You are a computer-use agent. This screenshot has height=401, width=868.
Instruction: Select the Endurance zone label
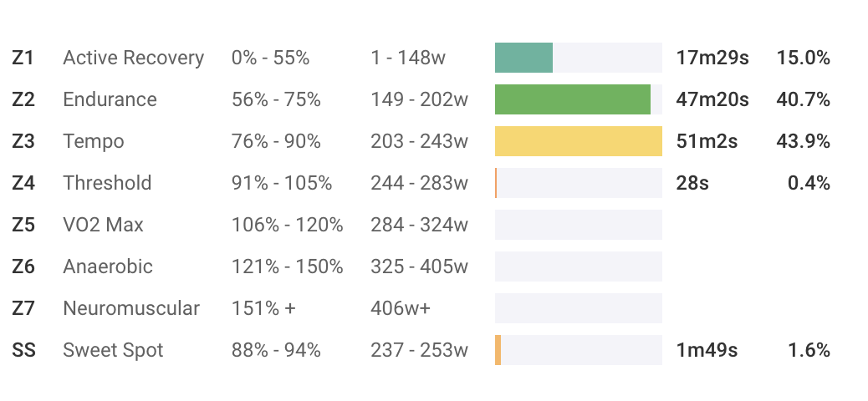[x=110, y=99]
